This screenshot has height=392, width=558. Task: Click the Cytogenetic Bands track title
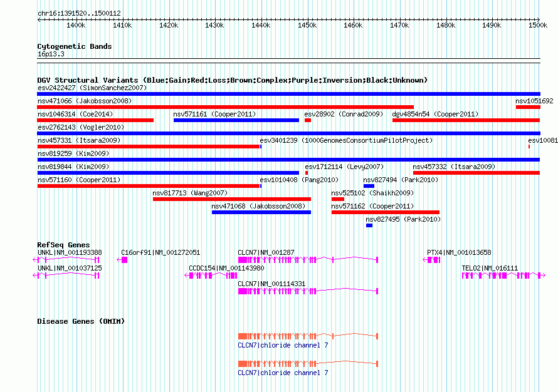click(75, 46)
